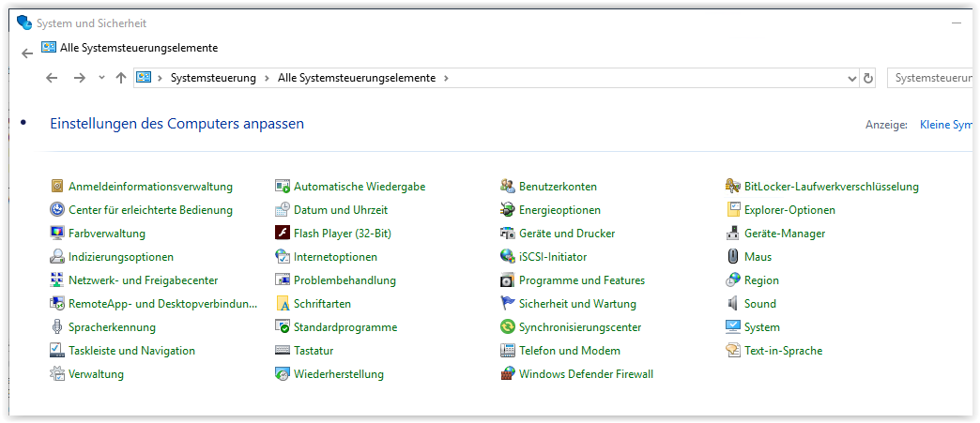Open the Sicherheit und Wartung link
Viewport: 980px width, 423px height.
pyautogui.click(x=577, y=304)
